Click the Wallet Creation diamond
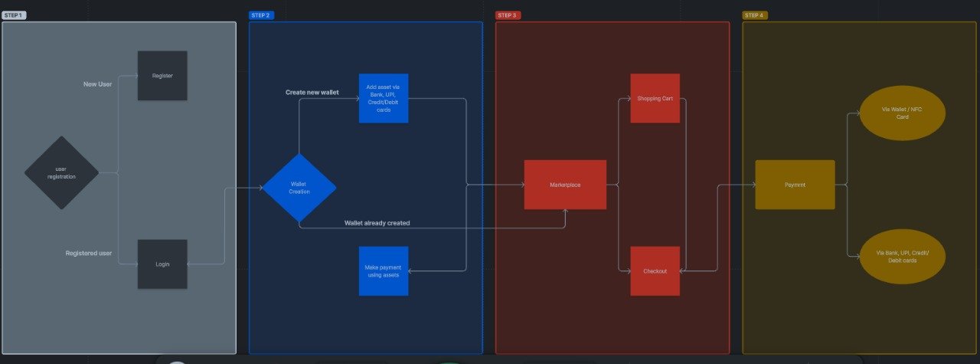 [299, 188]
